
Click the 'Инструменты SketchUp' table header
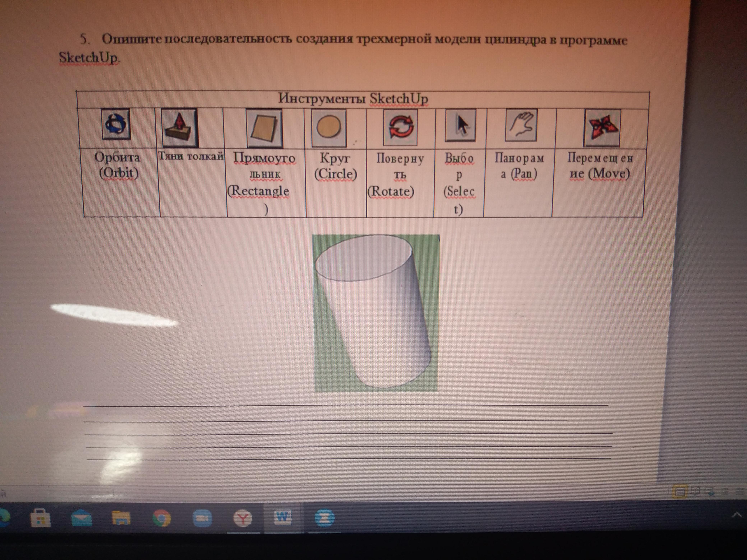point(353,99)
